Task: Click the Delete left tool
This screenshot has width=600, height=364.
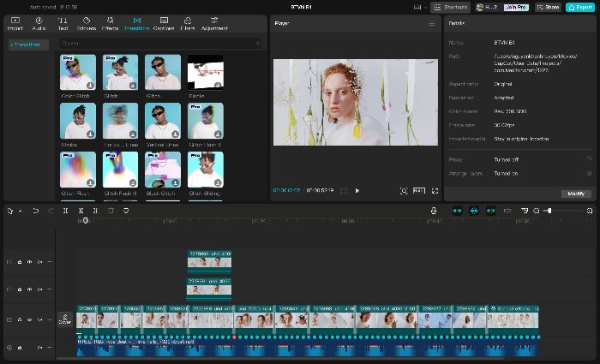Action: click(x=81, y=211)
